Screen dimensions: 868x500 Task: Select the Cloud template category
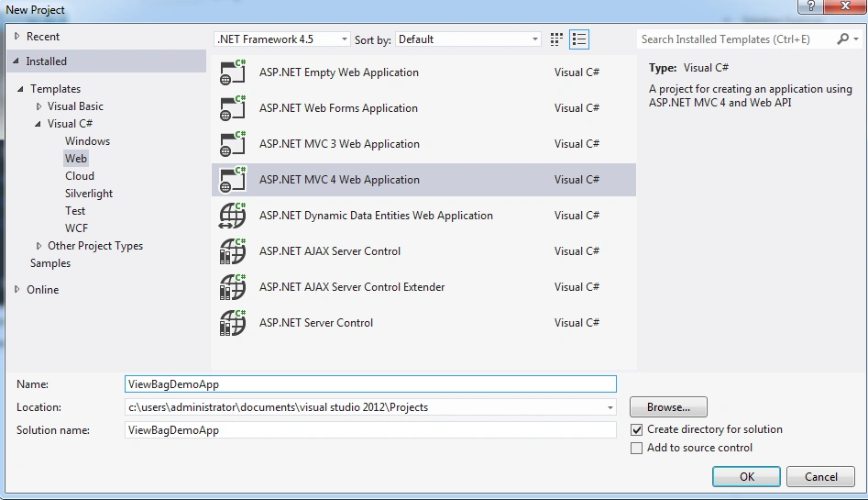[80, 176]
